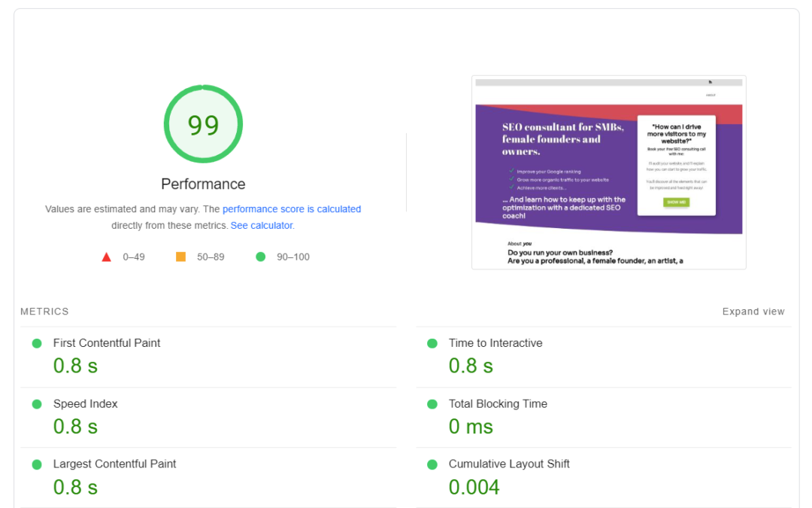Click the green dot beside Total Blocking Time
This screenshot has width=812, height=508.
click(x=432, y=403)
